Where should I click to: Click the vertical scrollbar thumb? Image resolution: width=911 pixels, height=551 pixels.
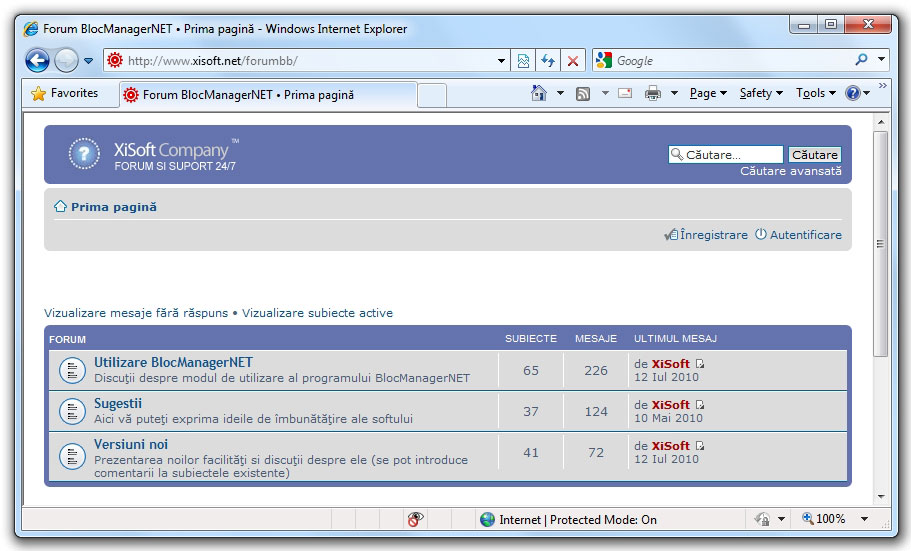(x=881, y=244)
